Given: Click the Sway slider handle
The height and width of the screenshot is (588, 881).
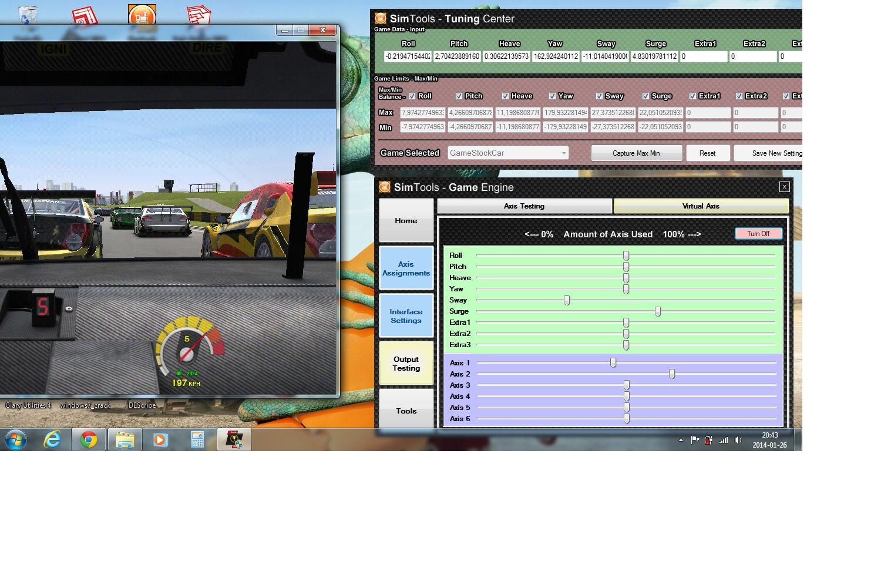Looking at the screenshot, I should [567, 300].
